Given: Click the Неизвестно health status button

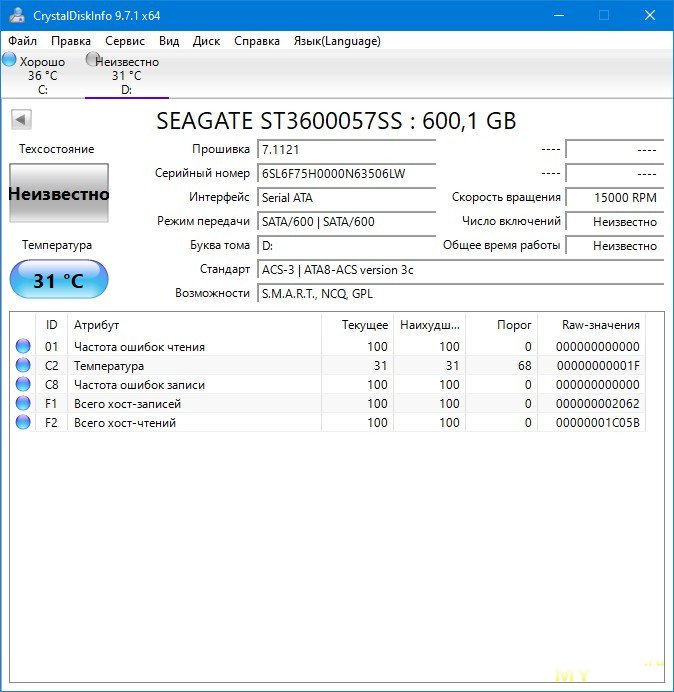Looking at the screenshot, I should click(x=58, y=194).
